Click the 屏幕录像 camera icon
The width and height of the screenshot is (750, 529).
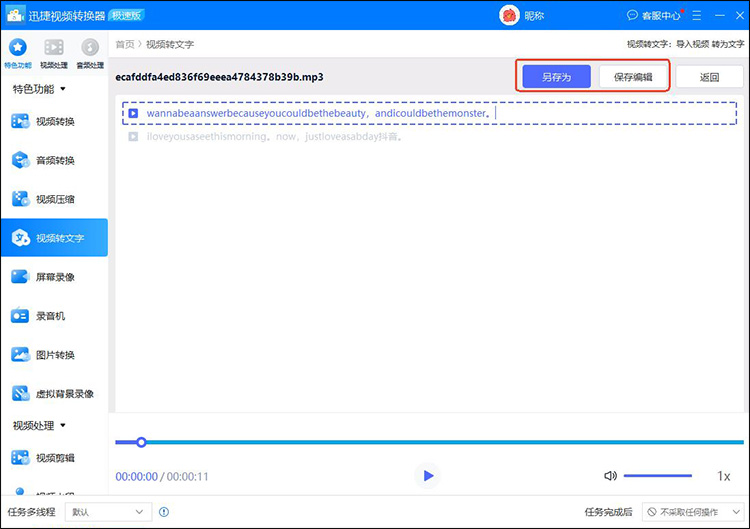click(x=20, y=276)
